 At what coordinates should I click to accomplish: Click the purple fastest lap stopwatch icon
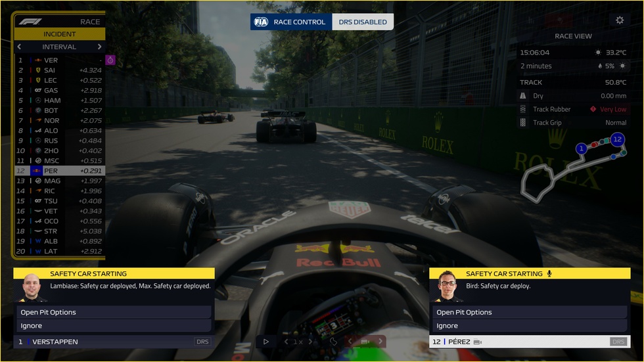(x=110, y=60)
